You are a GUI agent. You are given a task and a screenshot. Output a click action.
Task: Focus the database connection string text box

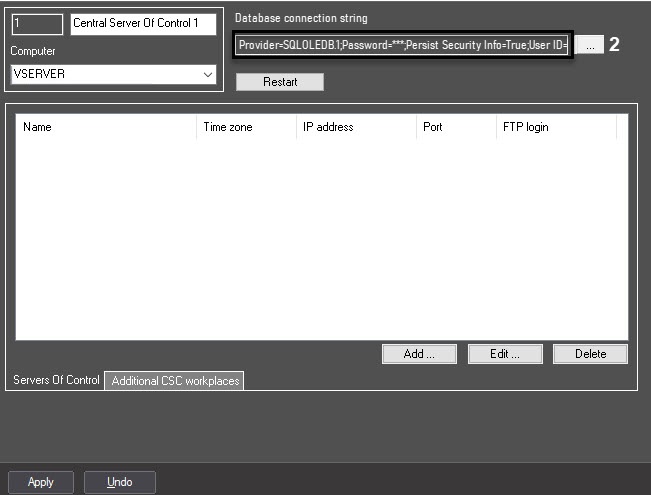click(x=401, y=45)
